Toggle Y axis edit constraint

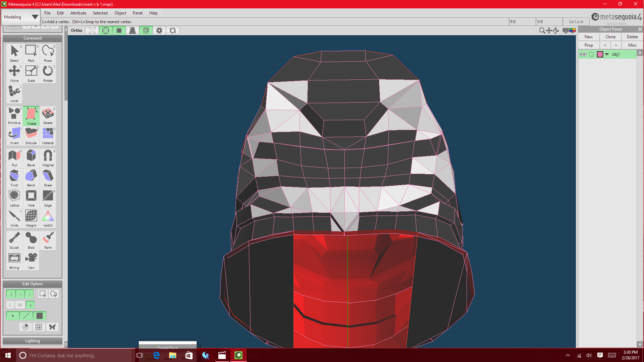(20, 294)
